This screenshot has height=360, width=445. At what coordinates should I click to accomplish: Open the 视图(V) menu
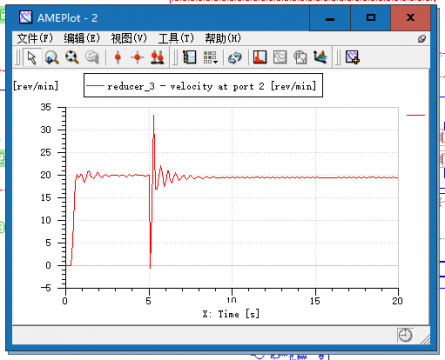coord(129,38)
